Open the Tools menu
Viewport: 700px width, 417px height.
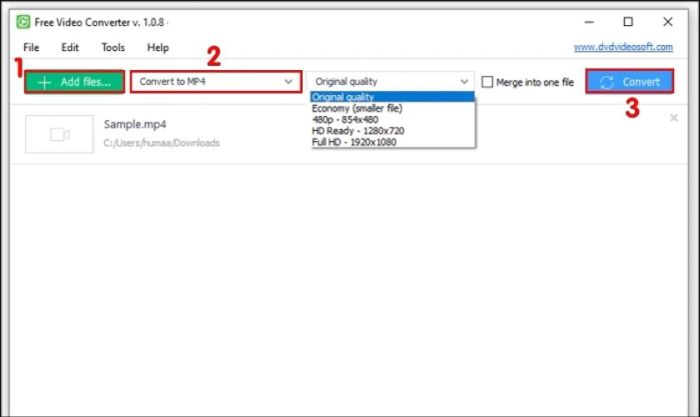click(x=113, y=47)
